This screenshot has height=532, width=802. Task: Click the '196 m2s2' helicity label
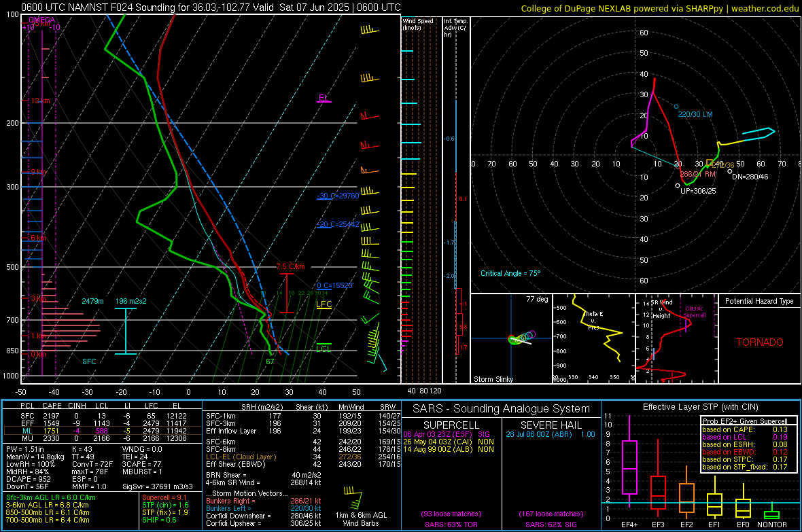(x=131, y=301)
